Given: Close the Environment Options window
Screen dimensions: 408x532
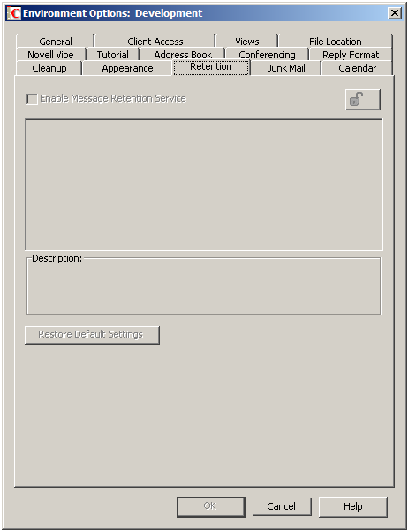Looking at the screenshot, I should click(x=394, y=13).
